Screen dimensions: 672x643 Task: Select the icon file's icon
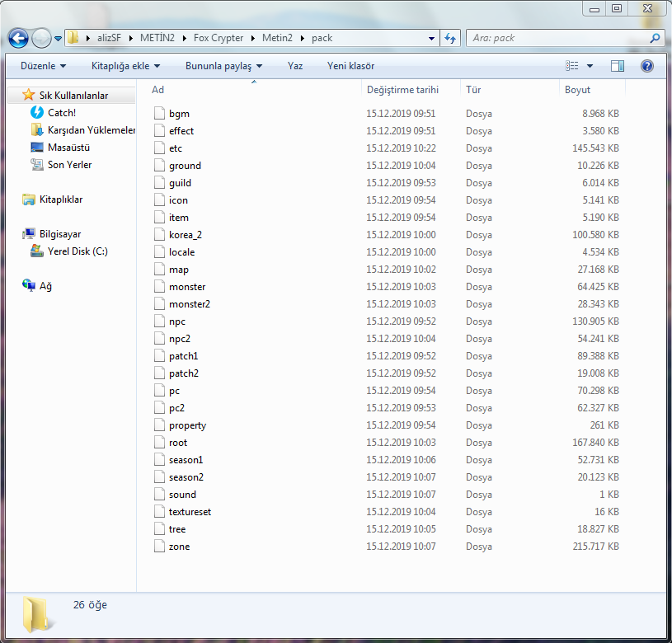[x=159, y=200]
